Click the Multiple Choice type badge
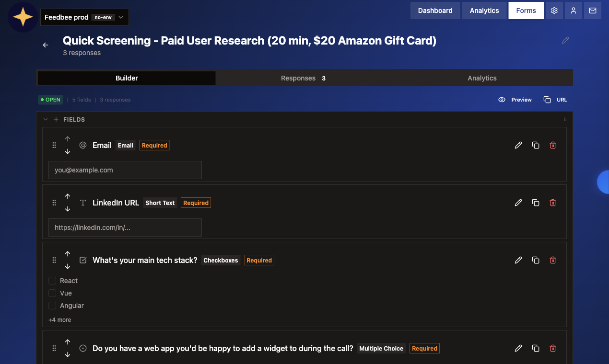Image resolution: width=609 pixels, height=364 pixels. pyautogui.click(x=381, y=348)
